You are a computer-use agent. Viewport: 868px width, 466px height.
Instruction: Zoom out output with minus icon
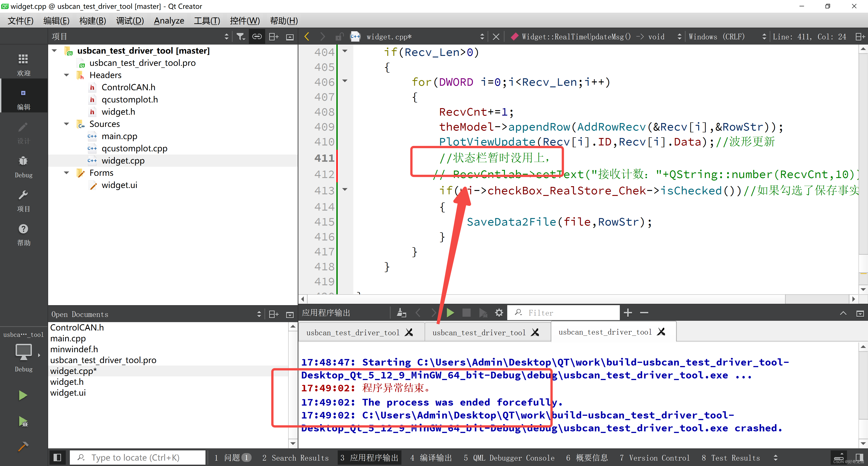coord(644,313)
